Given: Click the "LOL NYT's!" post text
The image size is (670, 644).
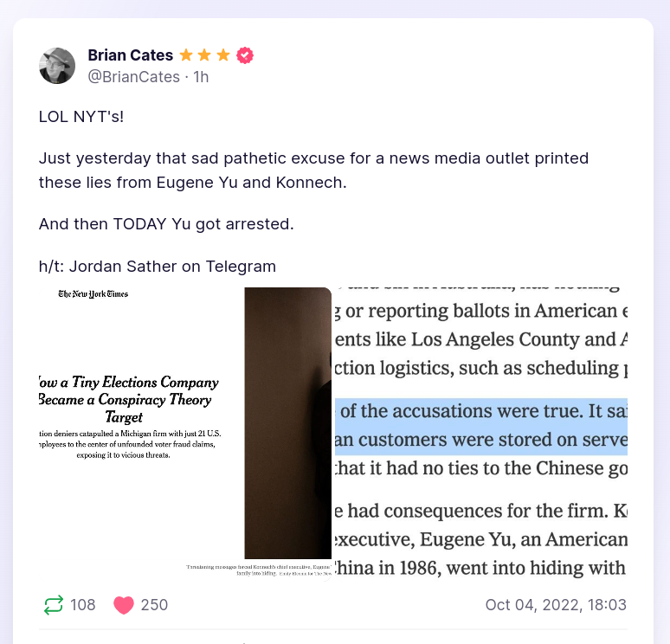Looking at the screenshot, I should [x=81, y=116].
